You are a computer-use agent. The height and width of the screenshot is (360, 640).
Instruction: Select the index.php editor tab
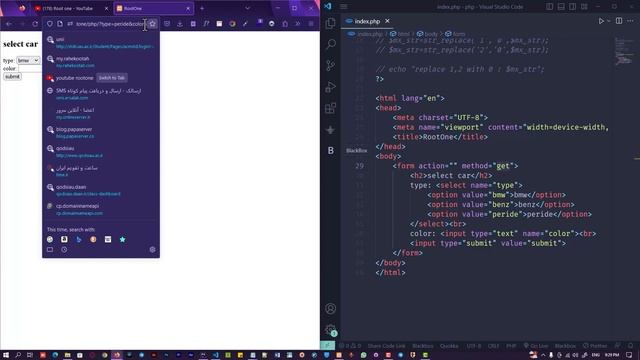point(367,21)
